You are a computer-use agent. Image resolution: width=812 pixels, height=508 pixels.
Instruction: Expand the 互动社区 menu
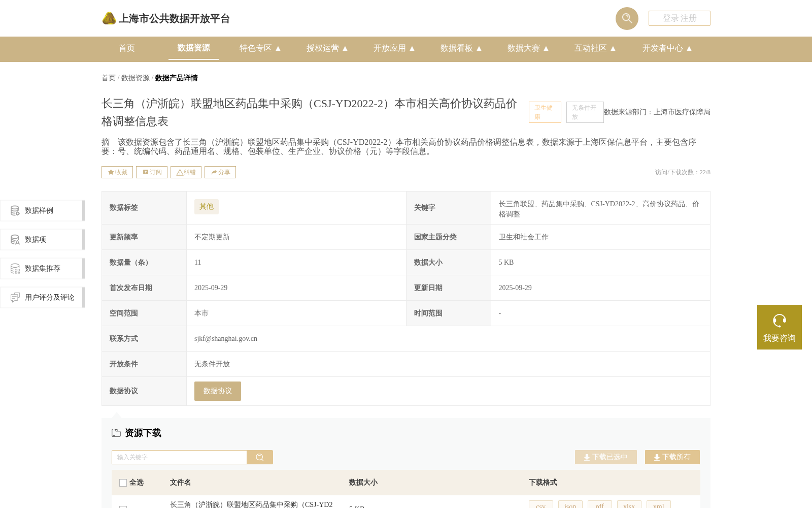[x=595, y=48]
